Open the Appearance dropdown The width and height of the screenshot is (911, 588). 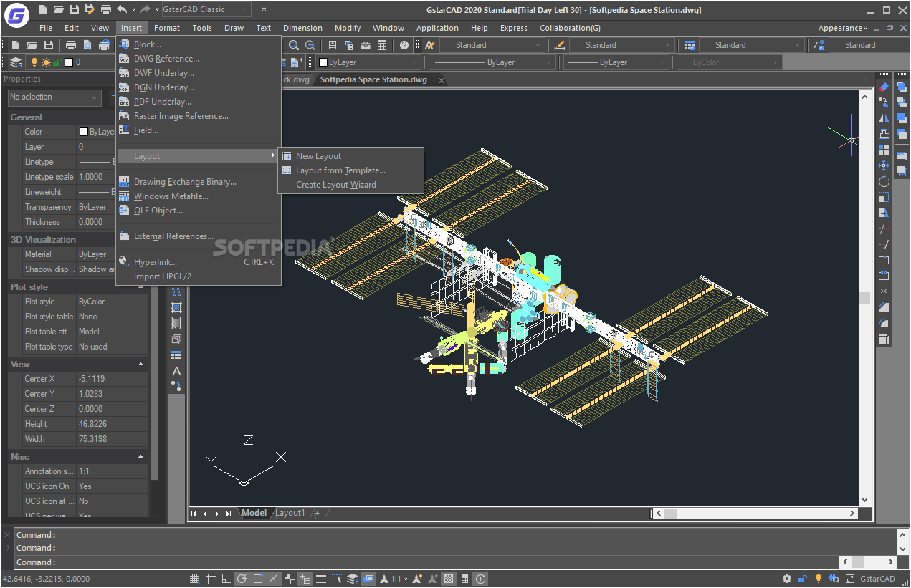click(x=842, y=29)
